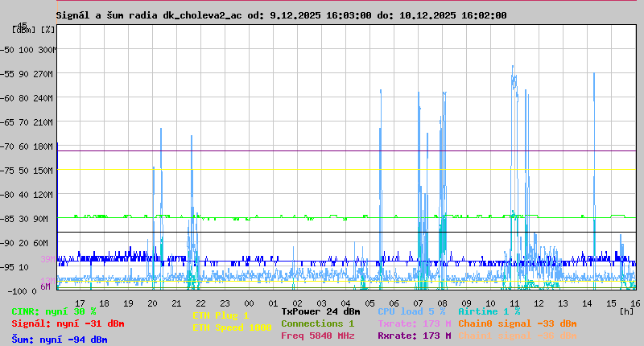Click the '-75 50 150M' y-axis label

pos(27,171)
